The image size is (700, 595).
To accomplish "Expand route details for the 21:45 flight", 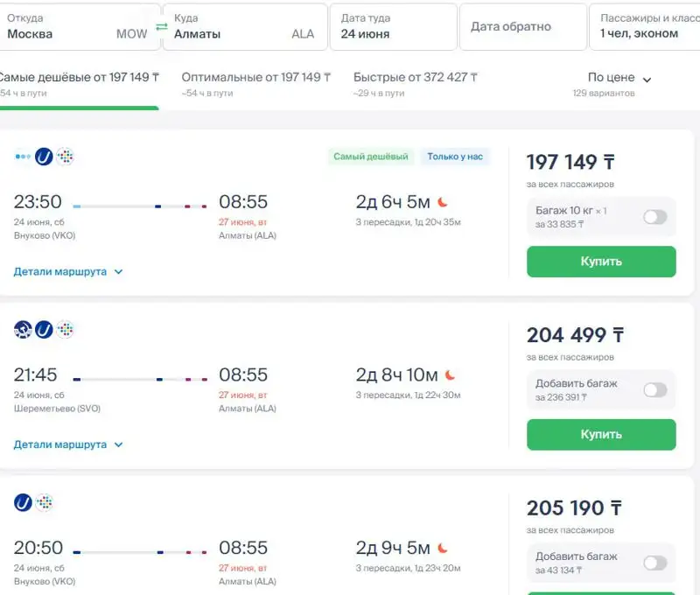I will click(x=68, y=444).
